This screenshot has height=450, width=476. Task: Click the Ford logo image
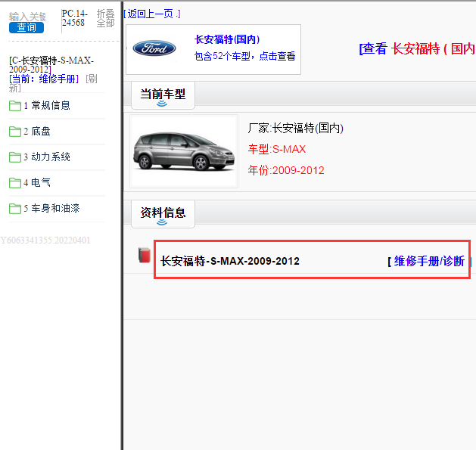154,48
